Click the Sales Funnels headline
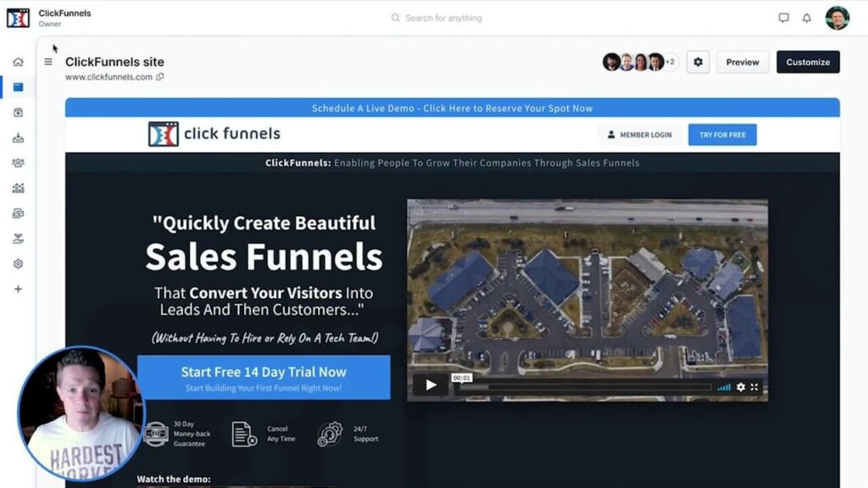 264,257
